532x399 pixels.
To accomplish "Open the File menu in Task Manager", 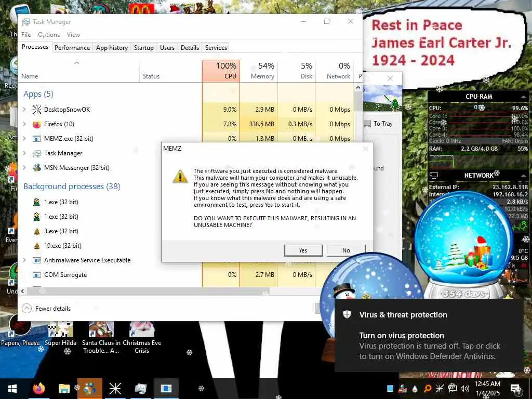I will 26,35.
